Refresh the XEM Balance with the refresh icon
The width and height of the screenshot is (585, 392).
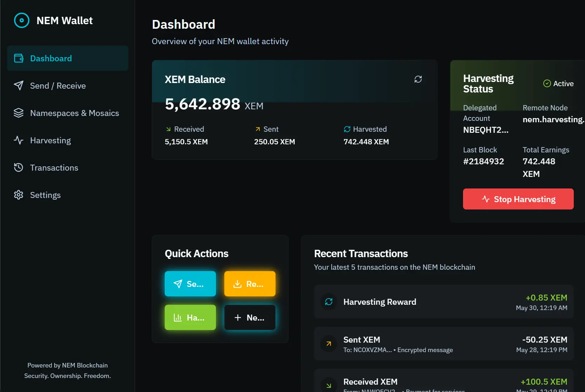pyautogui.click(x=418, y=79)
